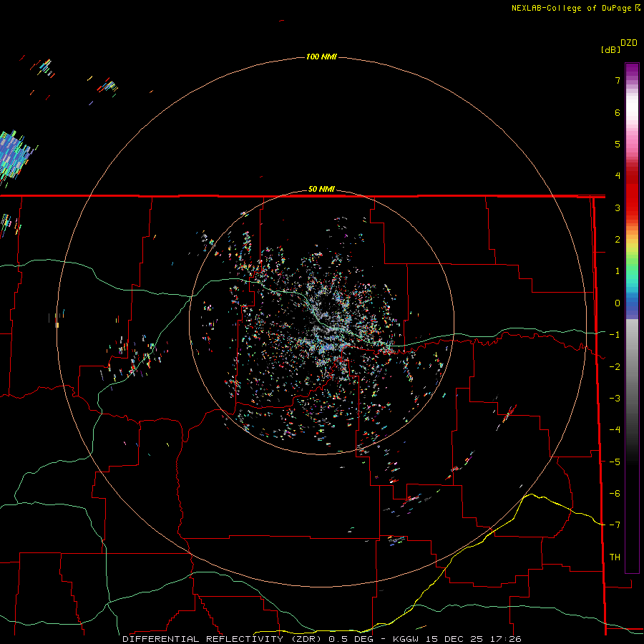Click the -4 dB value on the color scale
Image resolution: width=644 pixels, height=644 pixels.
(615, 430)
